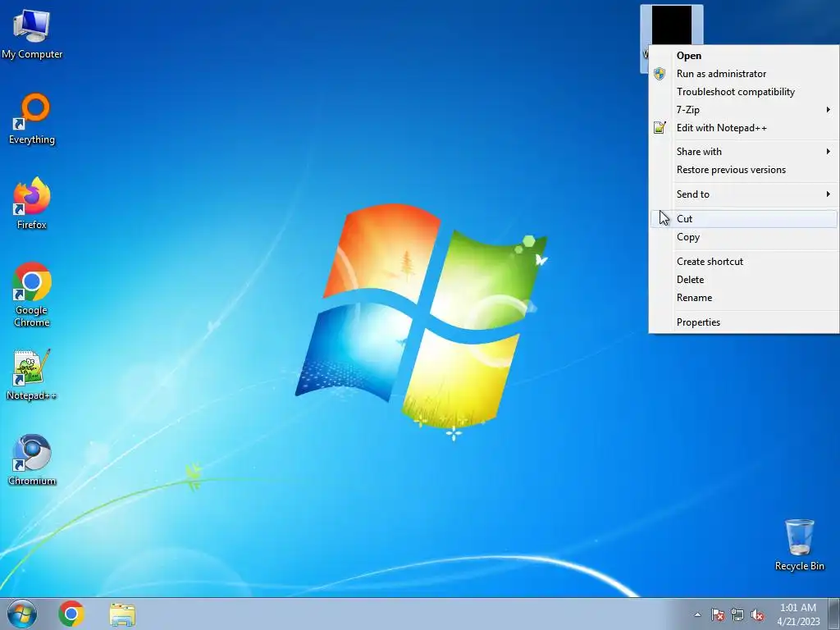Screen dimensions: 840x630
Task: Choose Properties in the context menu
Action: coord(744,322)
